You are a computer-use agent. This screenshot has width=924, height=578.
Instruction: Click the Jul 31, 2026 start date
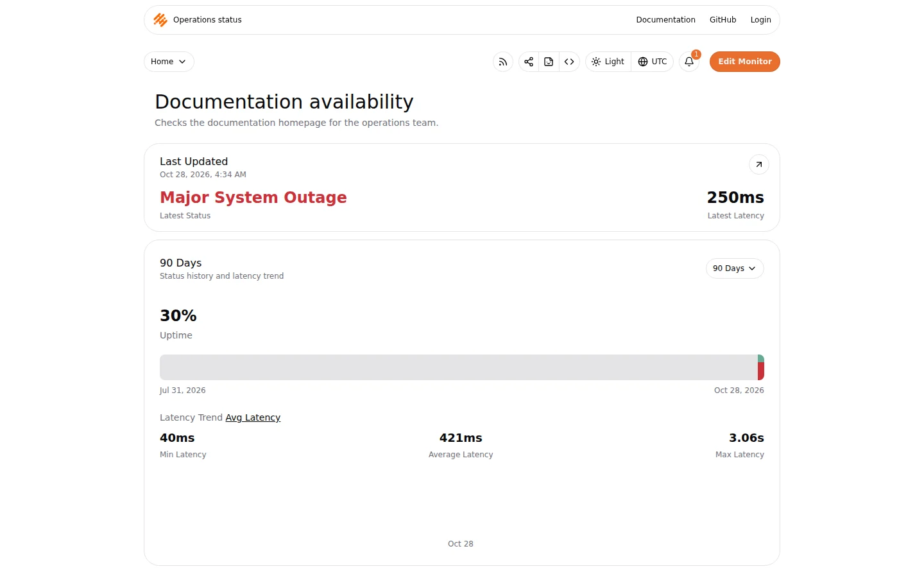pyautogui.click(x=183, y=390)
